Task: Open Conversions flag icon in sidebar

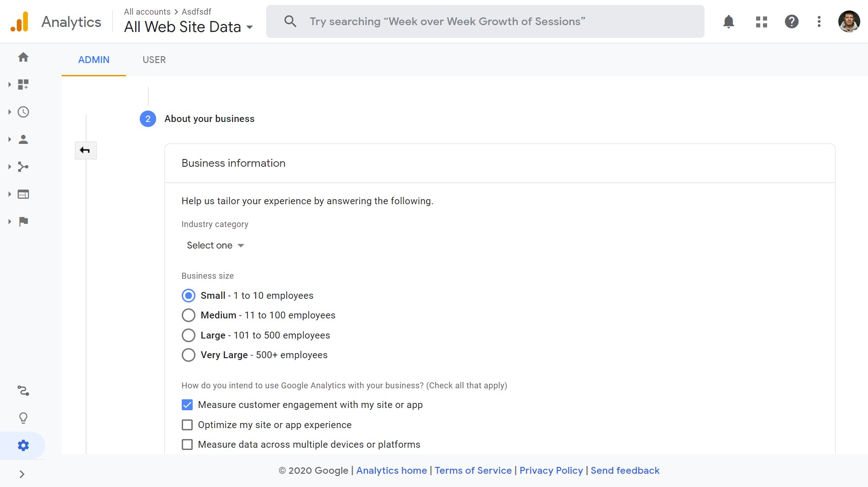Action: point(23,222)
